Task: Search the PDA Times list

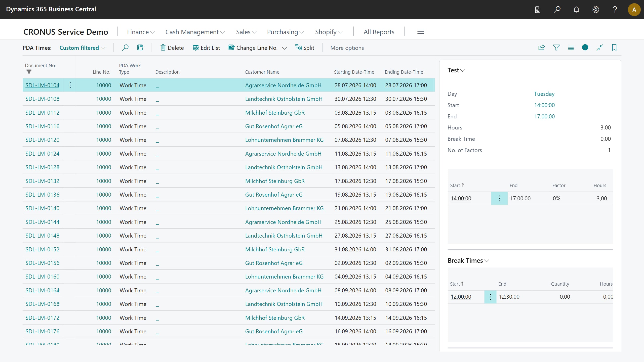Action: tap(125, 48)
